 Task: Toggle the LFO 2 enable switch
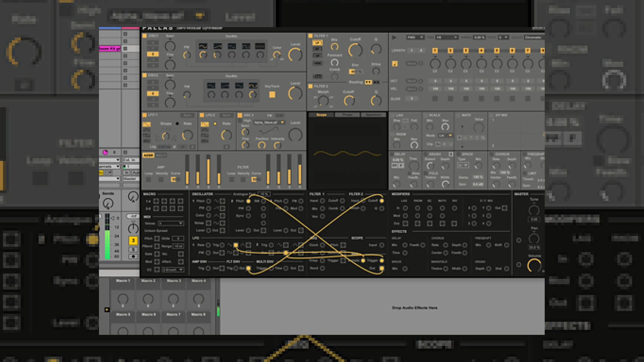(202, 115)
